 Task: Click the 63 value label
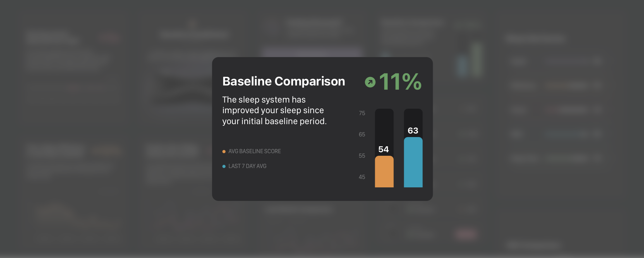click(x=413, y=131)
